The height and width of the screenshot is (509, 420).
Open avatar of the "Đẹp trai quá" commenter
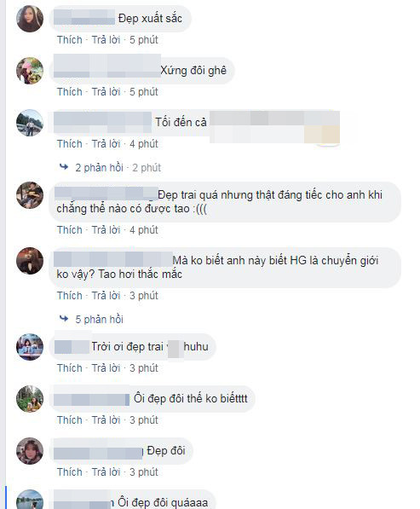click(x=30, y=195)
